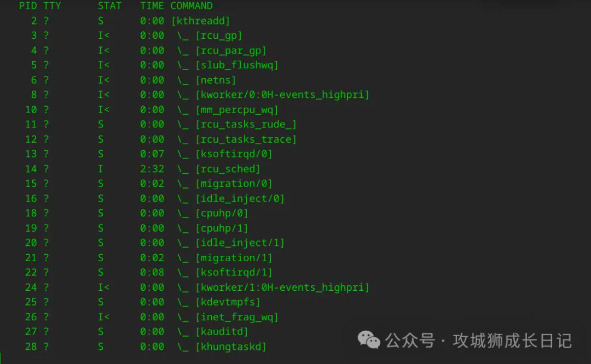Click the TIME column header
Image resolution: width=591 pixels, height=364 pixels.
point(152,6)
